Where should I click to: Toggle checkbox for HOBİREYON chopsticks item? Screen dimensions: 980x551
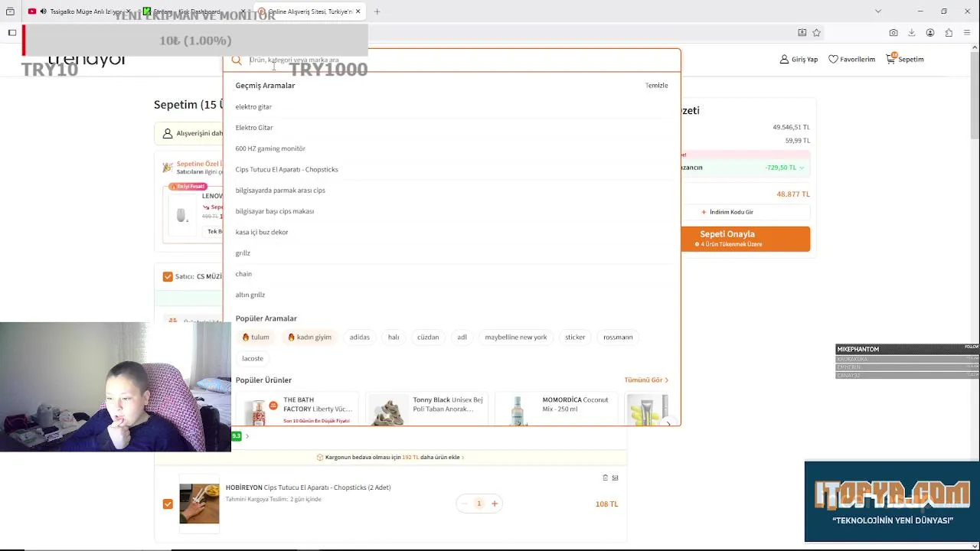[x=168, y=504]
